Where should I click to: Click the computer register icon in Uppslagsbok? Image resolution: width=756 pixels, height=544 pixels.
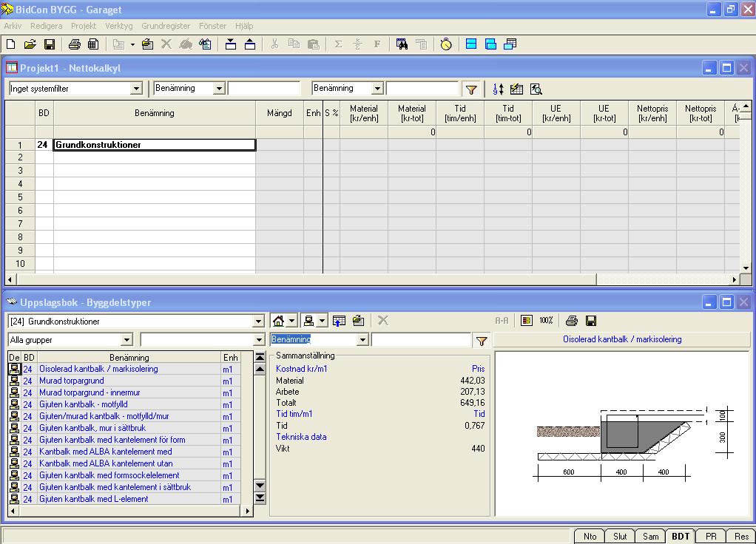tap(309, 321)
